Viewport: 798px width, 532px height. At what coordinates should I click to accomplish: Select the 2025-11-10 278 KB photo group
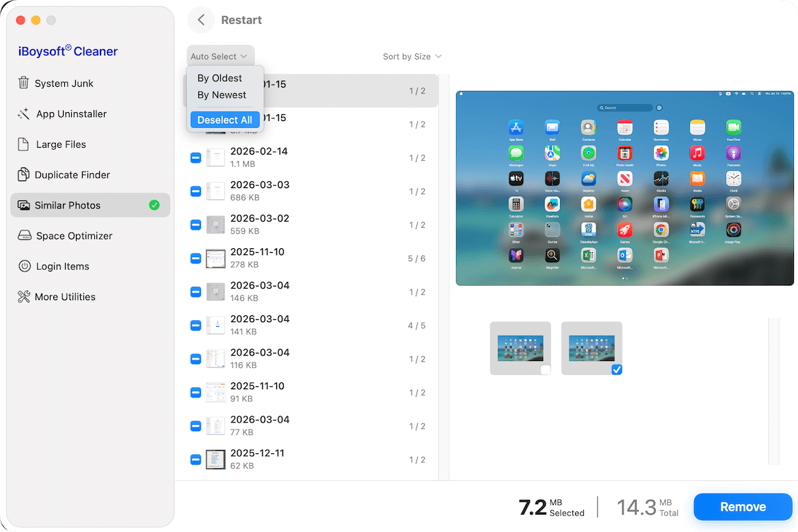pyautogui.click(x=308, y=258)
